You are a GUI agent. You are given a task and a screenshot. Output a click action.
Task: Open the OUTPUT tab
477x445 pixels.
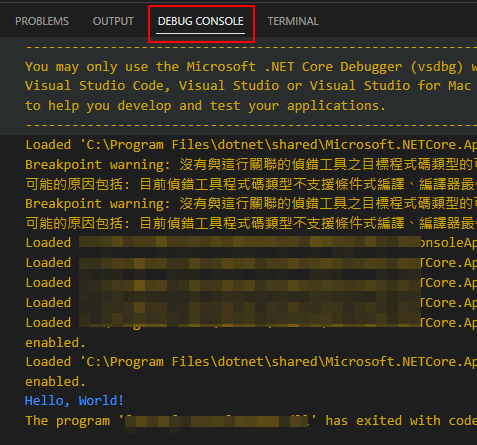coord(113,21)
